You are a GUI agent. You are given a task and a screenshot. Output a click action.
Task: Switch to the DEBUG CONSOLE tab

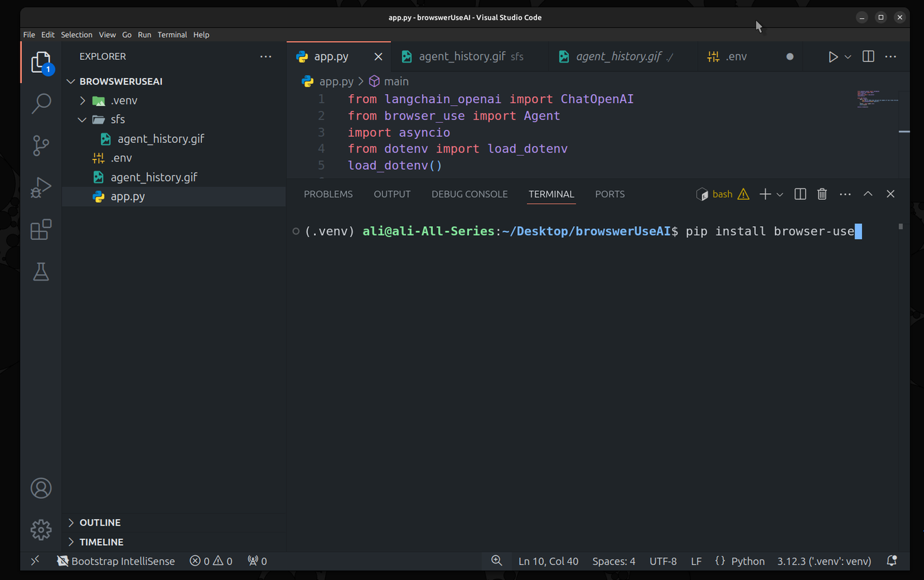coord(469,194)
